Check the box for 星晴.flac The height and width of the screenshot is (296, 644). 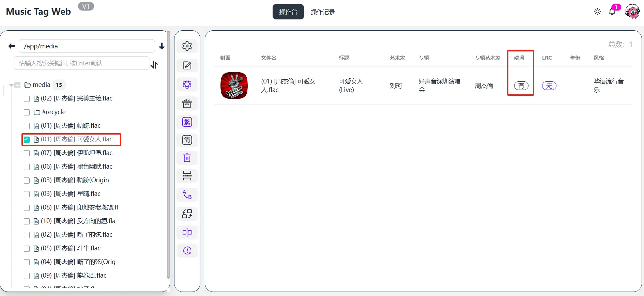pos(27,194)
